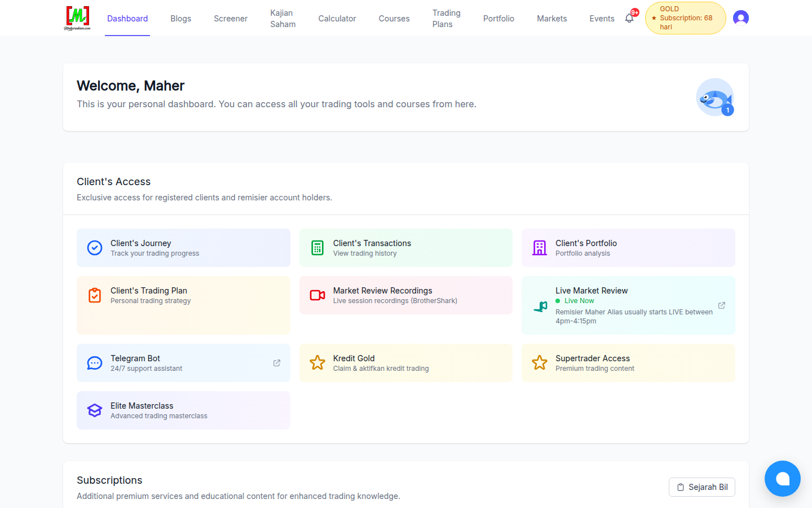The width and height of the screenshot is (812, 508).
Task: Click the Elite Masterclass graduation cap icon
Action: [x=95, y=410]
